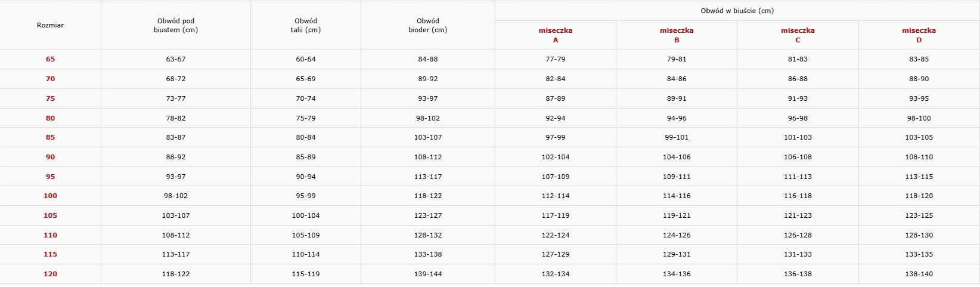Image resolution: width=980 pixels, height=287 pixels.
Task: Click the 77-79 cup A cell
Action: click(x=556, y=59)
